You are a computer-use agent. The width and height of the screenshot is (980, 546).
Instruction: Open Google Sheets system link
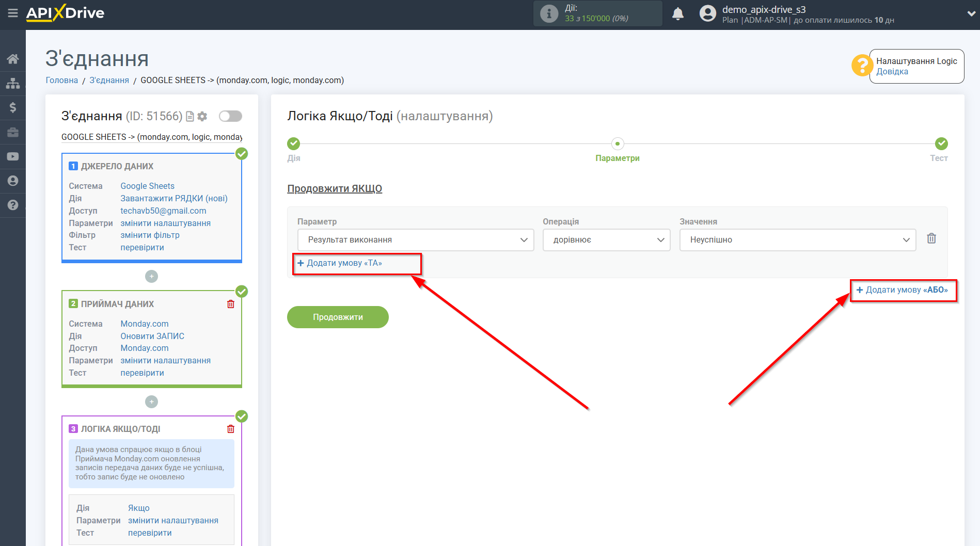pyautogui.click(x=148, y=186)
